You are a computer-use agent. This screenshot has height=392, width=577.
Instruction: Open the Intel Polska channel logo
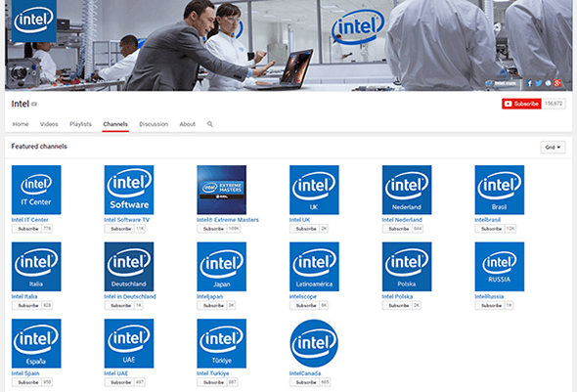[407, 267]
